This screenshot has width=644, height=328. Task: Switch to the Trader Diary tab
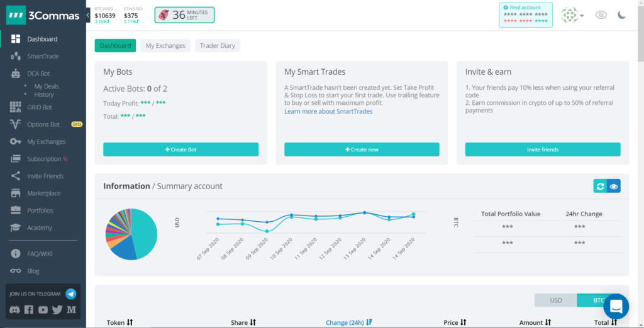217,46
